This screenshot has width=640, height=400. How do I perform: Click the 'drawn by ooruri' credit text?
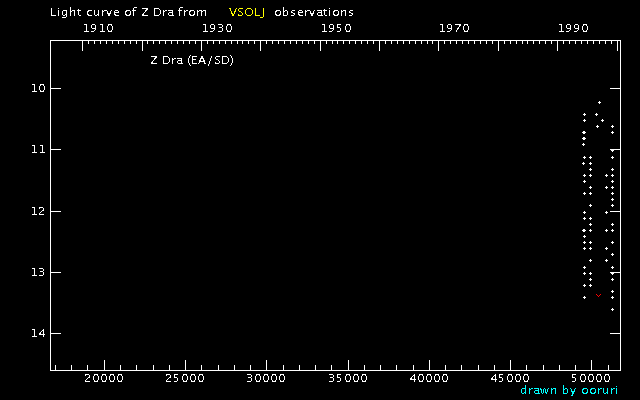tap(569, 390)
